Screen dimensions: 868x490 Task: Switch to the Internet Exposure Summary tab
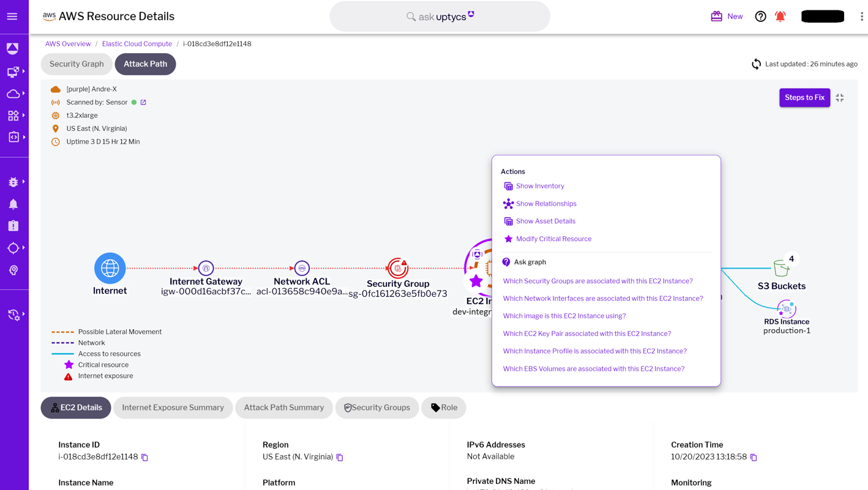pos(173,407)
